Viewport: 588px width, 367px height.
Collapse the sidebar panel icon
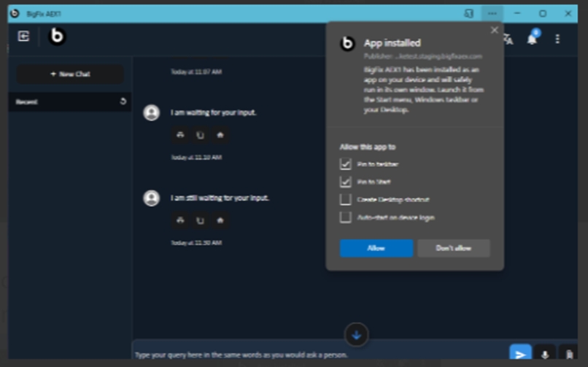(23, 36)
